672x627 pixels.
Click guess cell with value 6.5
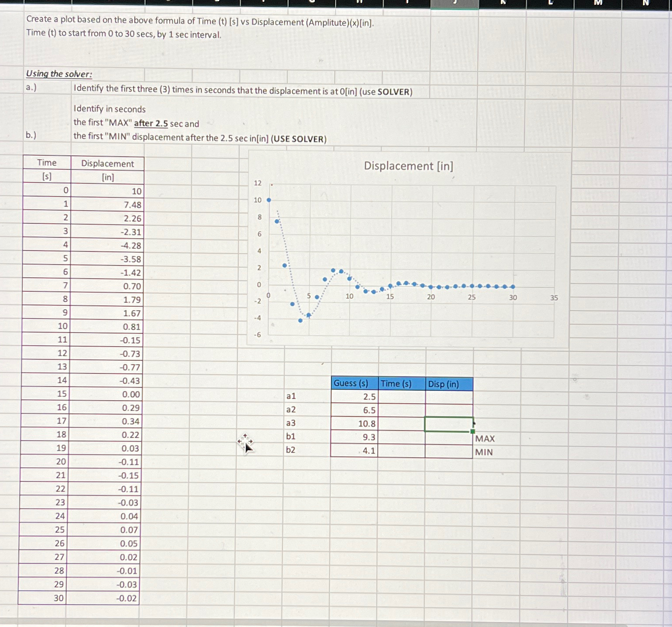click(x=354, y=410)
